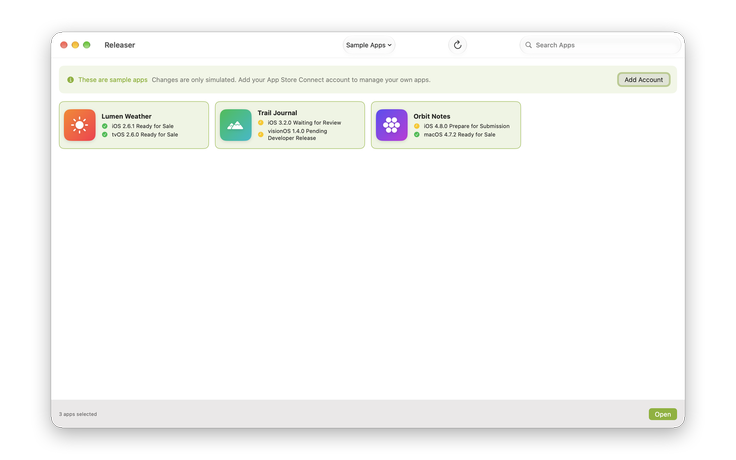
Task: Click the Releaser window title
Action: [x=120, y=45]
